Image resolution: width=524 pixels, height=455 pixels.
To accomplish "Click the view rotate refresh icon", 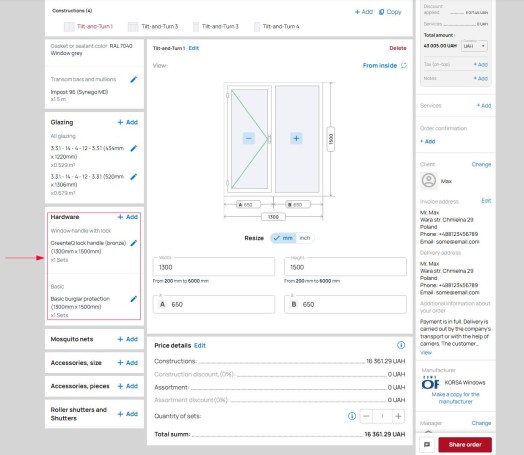I will tap(404, 65).
